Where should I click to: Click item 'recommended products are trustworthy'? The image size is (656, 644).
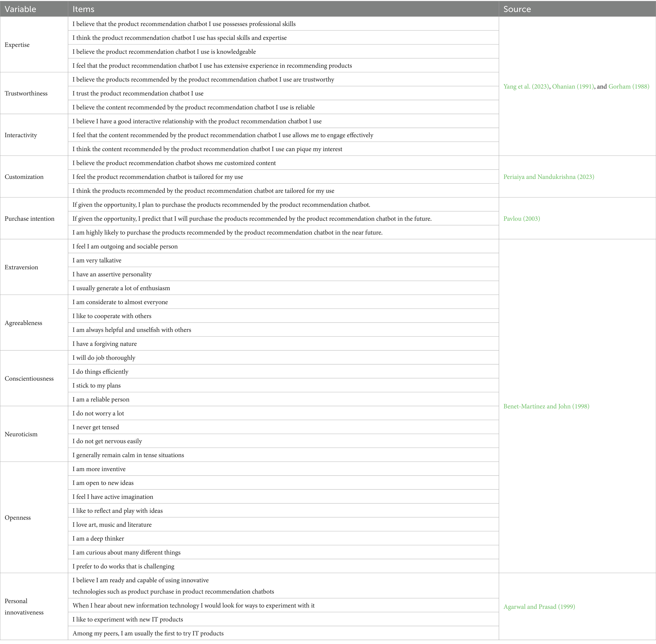(x=283, y=79)
